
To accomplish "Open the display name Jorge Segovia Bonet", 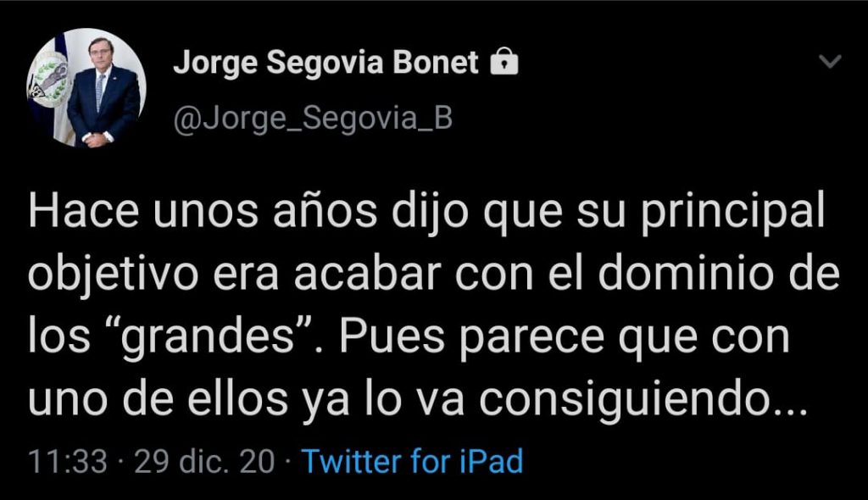I will point(325,62).
